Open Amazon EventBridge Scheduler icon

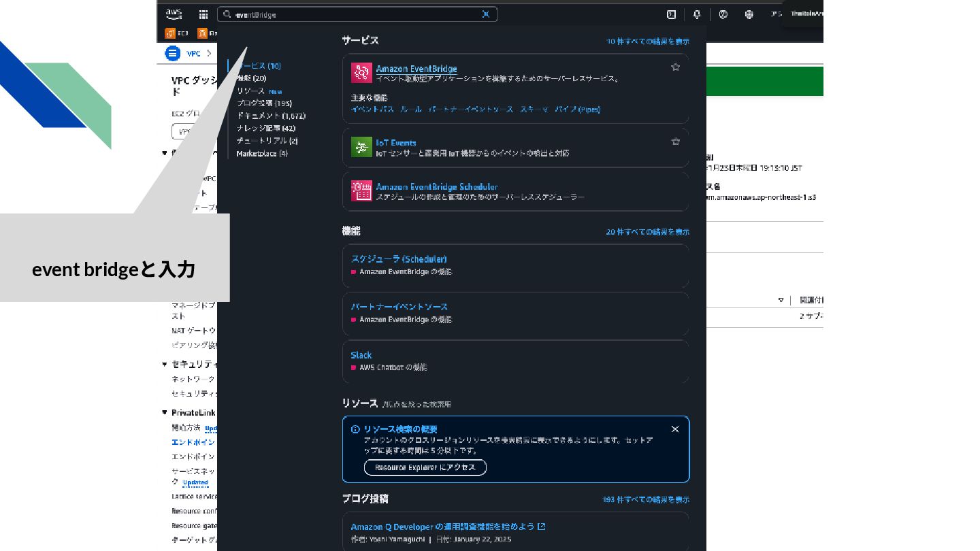361,190
